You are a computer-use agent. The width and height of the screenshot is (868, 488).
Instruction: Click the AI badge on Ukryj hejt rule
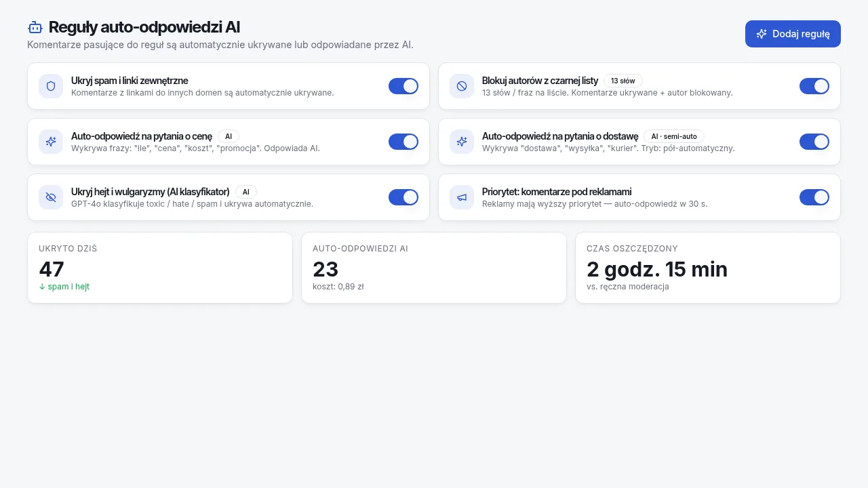pyautogui.click(x=246, y=192)
